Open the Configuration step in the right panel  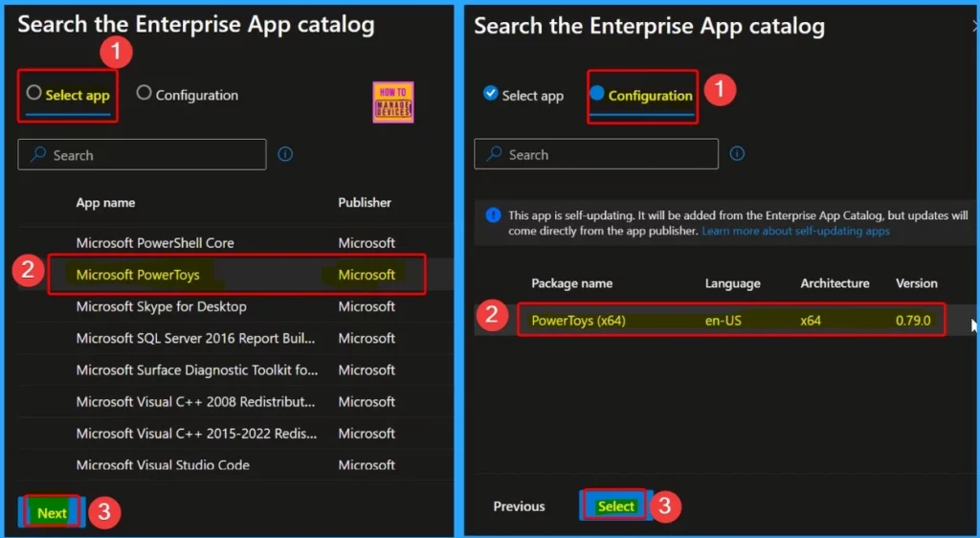coord(642,96)
